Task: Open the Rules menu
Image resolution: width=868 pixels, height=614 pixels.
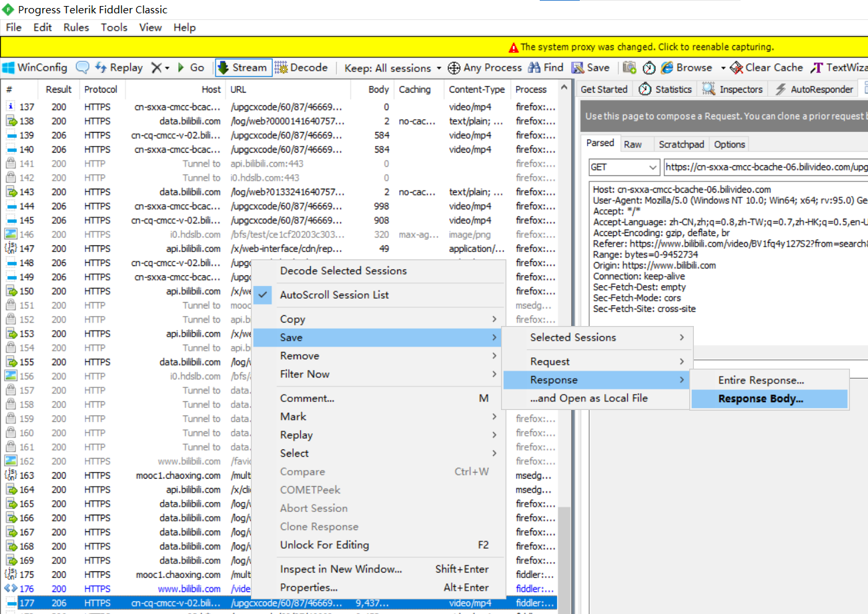Action: (76, 27)
